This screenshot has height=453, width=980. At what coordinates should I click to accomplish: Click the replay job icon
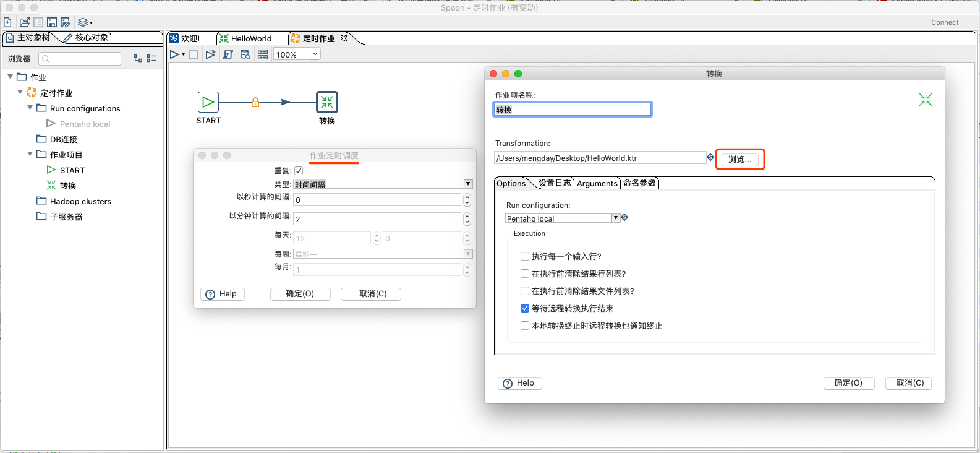pyautogui.click(x=210, y=54)
